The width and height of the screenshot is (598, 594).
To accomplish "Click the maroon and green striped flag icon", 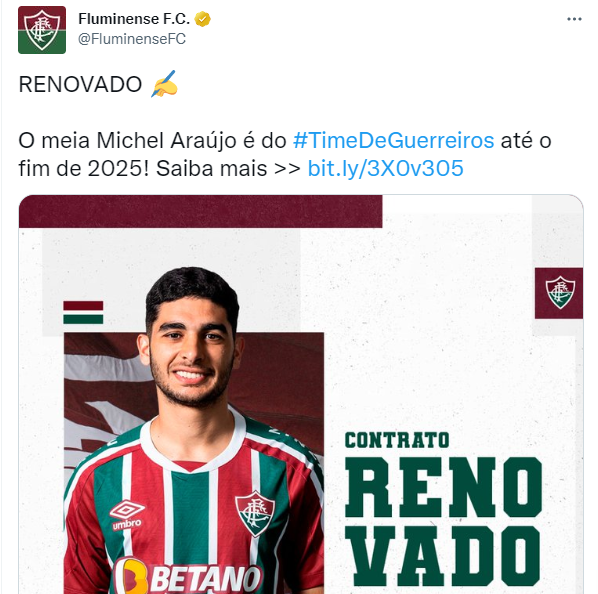I will click(83, 313).
